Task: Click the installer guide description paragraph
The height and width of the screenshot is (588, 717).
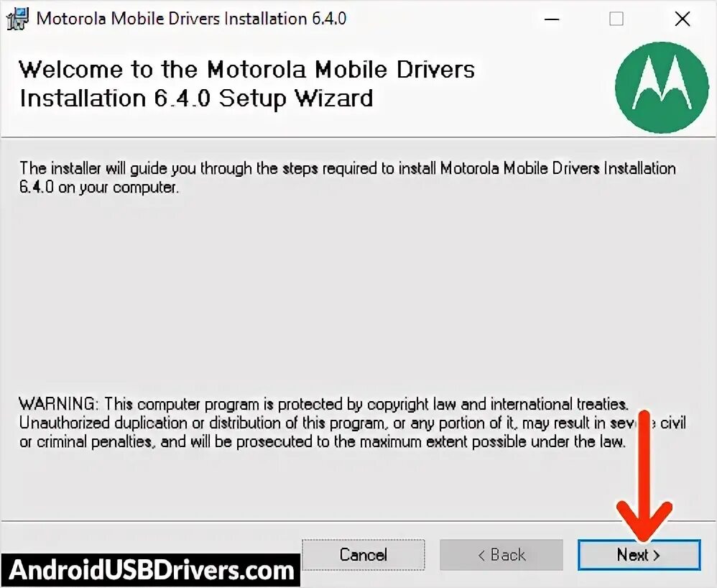Action: 348,178
